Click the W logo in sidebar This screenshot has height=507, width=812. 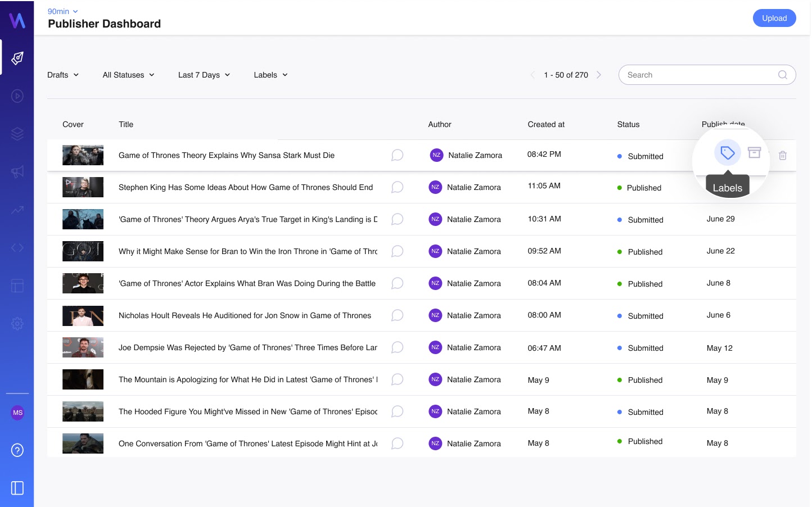17,20
